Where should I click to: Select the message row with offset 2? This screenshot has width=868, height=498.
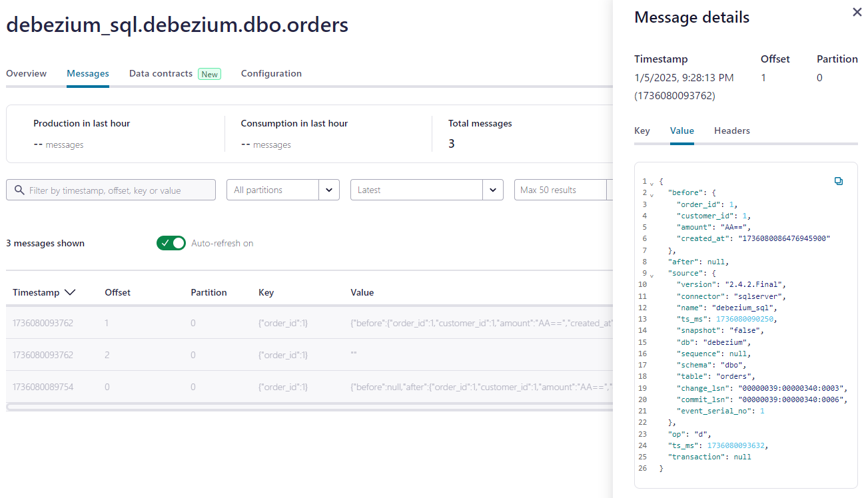click(x=309, y=355)
